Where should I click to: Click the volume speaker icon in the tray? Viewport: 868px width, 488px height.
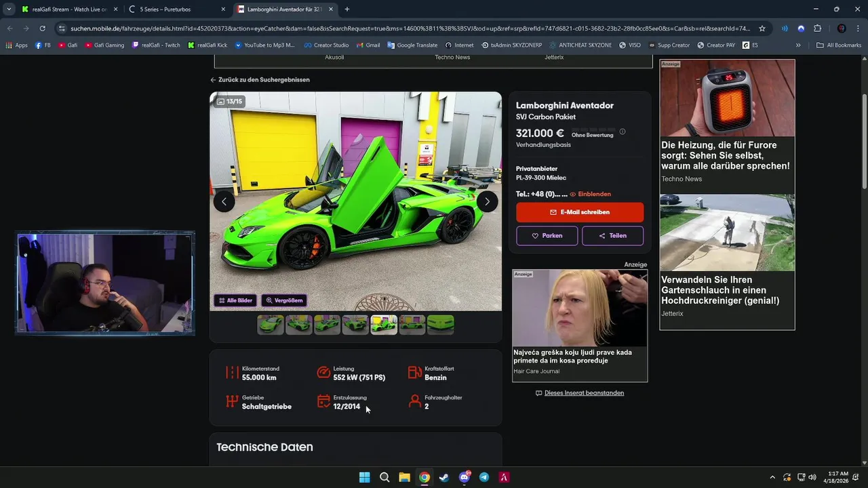click(812, 477)
